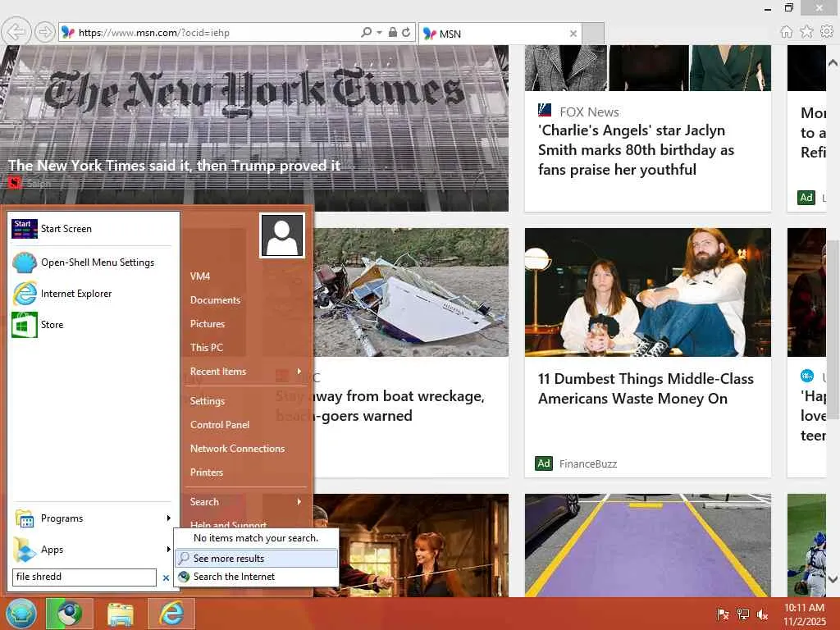This screenshot has width=840, height=630.
Task: Click the purple parking space image
Action: tap(648, 546)
